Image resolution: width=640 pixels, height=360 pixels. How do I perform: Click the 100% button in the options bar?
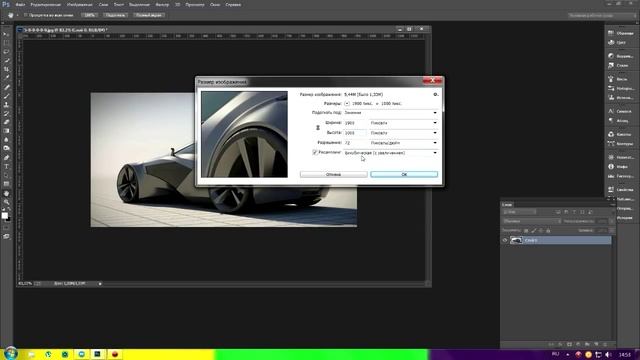pyautogui.click(x=89, y=15)
